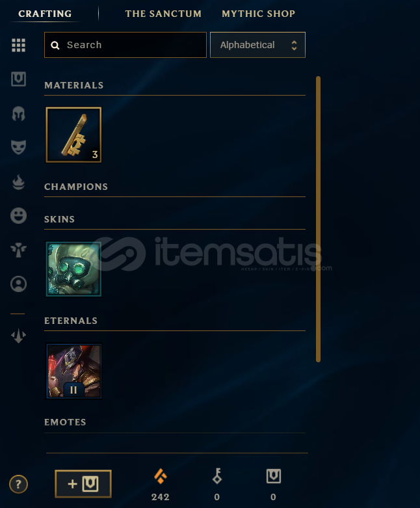Select the all-items grid filter icon
Screen dimensions: 420x508
tap(18, 45)
